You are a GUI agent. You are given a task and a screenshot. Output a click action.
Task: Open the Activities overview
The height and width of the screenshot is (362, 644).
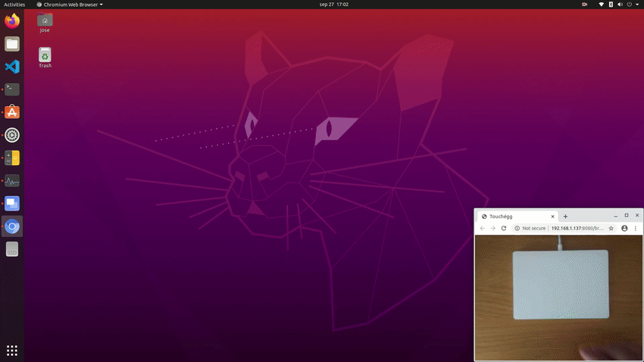point(14,5)
